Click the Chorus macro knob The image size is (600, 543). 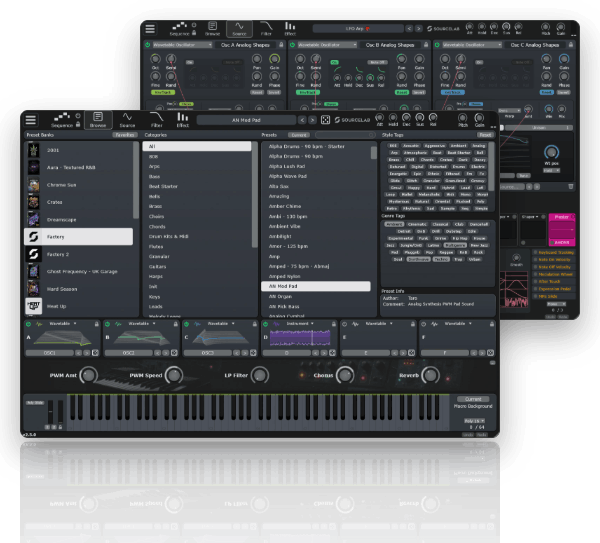[x=345, y=375]
